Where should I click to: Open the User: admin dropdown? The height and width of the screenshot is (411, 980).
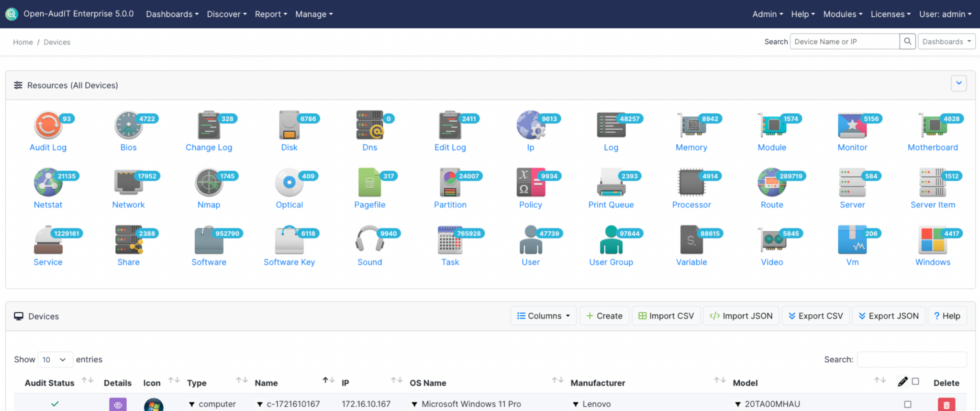coord(945,14)
